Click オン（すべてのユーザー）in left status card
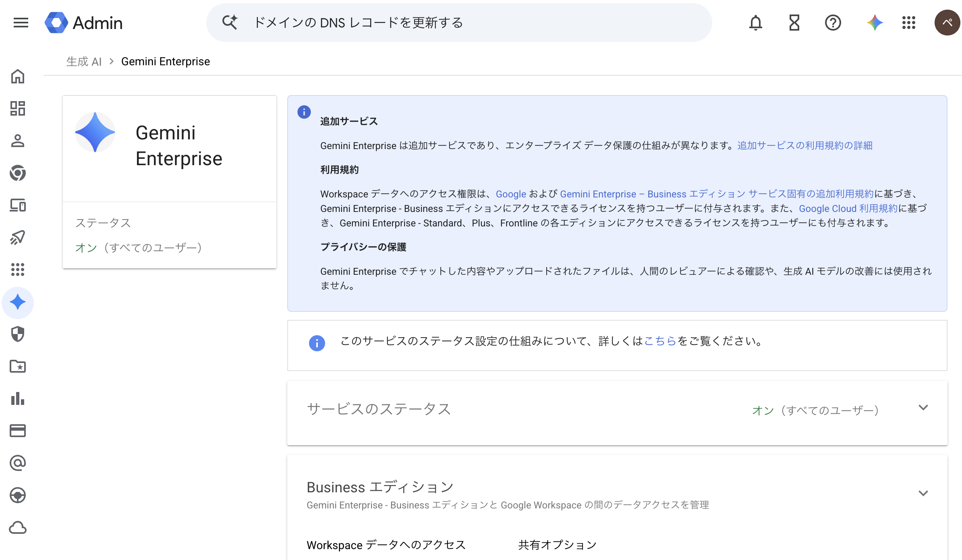Viewport: 962px width, 560px height. [138, 247]
